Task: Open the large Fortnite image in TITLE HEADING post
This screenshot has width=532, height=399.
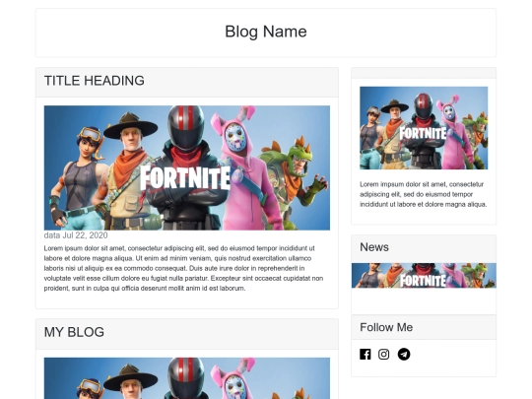Action: tap(187, 167)
